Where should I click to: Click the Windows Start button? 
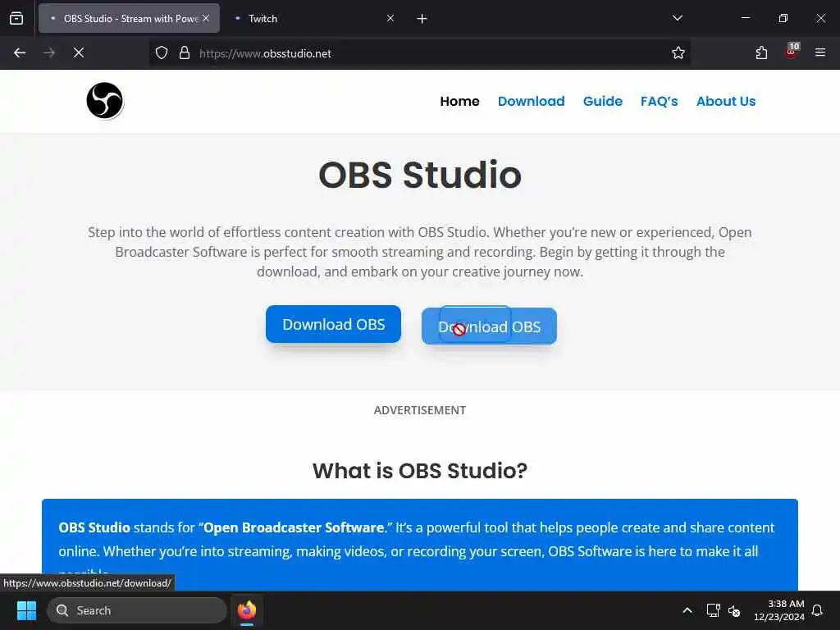point(26,610)
